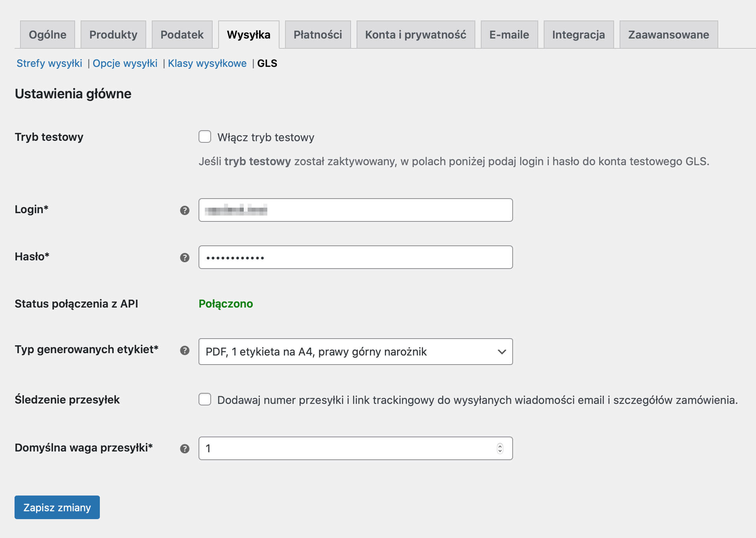Click the Strefy wysyłki link
The image size is (756, 538).
click(x=49, y=63)
